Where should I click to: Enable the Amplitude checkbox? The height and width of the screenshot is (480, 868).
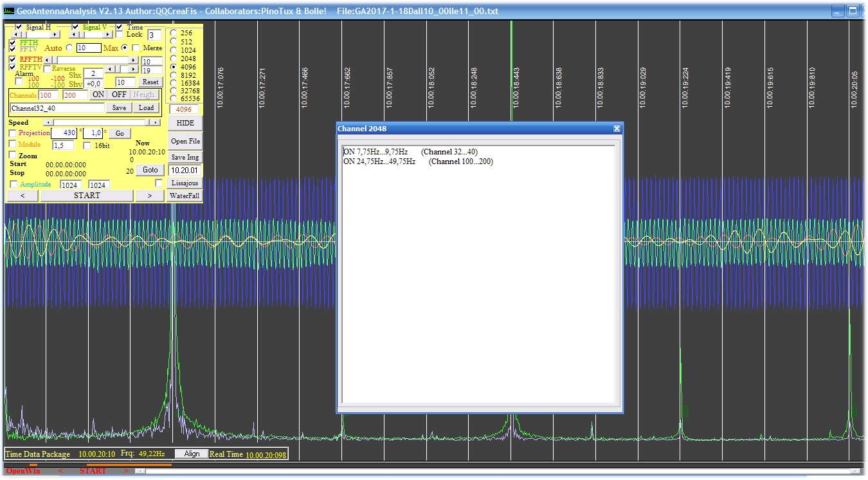[14, 185]
